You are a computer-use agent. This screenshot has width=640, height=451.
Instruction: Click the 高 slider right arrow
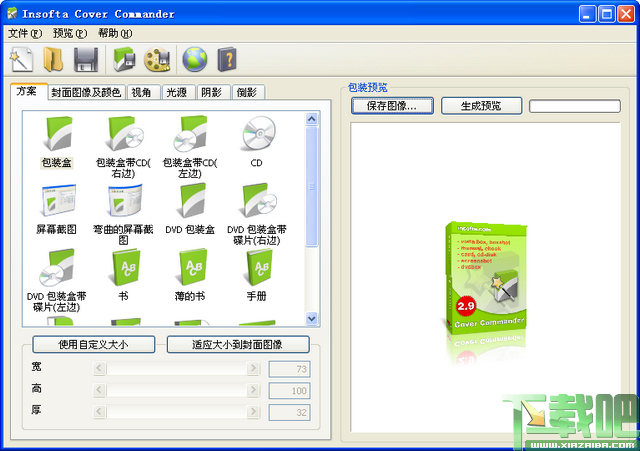coord(253,390)
